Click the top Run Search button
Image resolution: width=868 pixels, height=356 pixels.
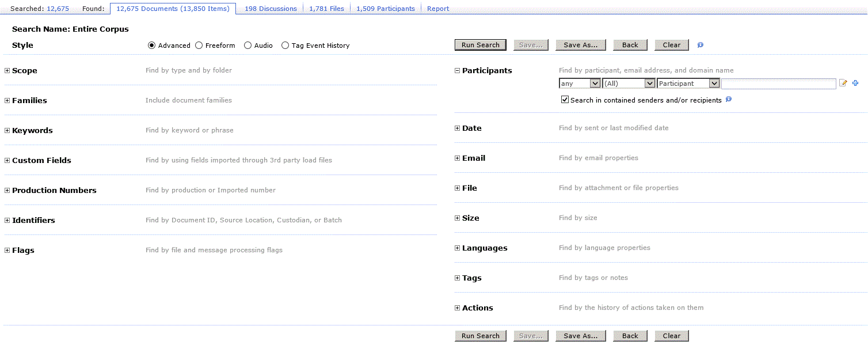481,45
